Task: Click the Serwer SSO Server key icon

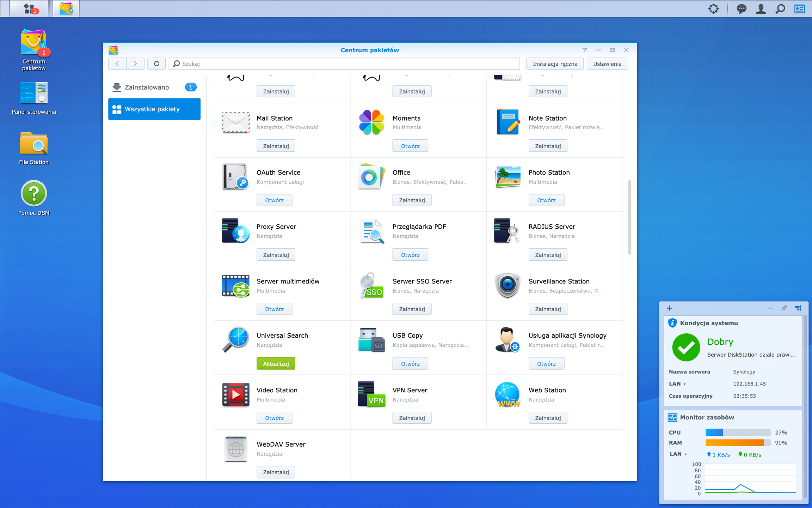Action: [371, 285]
